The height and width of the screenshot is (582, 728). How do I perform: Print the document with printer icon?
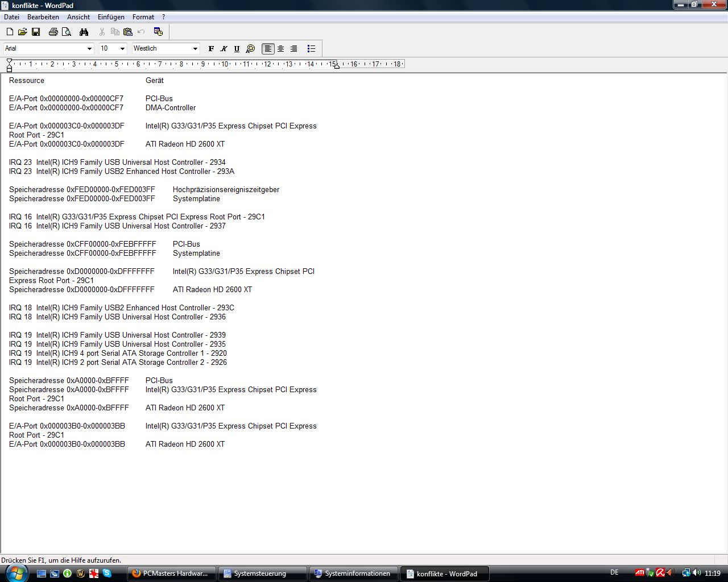(53, 32)
